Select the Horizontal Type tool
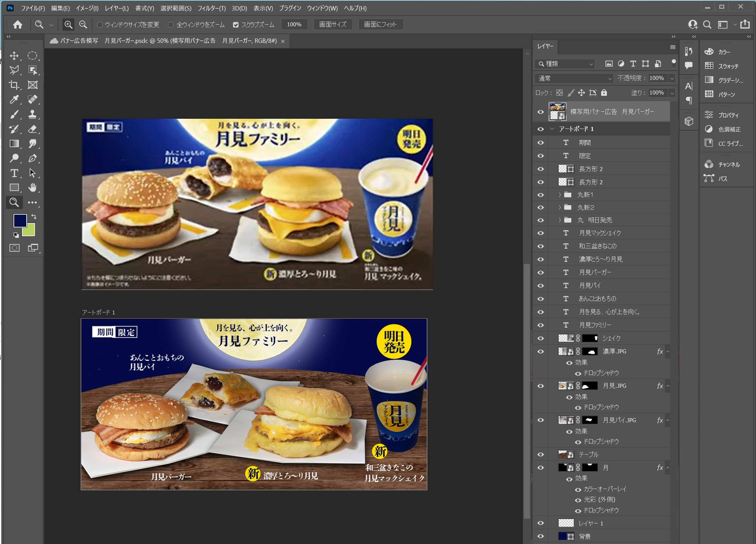This screenshot has height=544, width=756. click(x=14, y=173)
